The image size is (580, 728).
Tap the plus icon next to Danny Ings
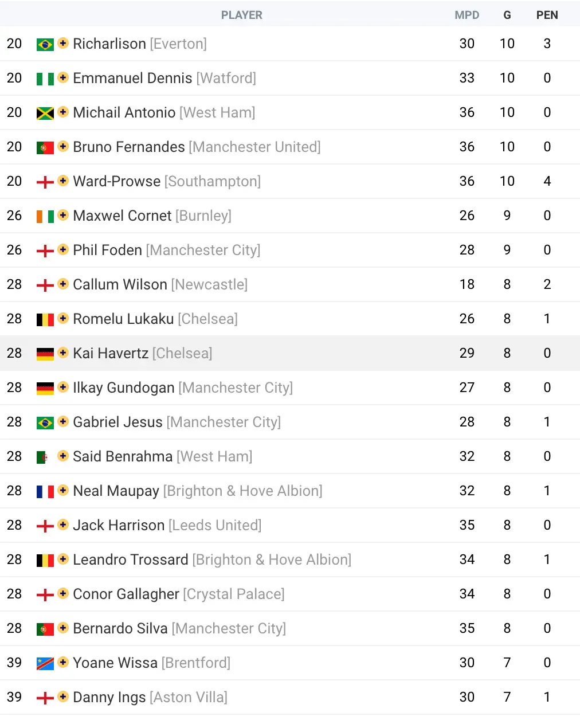tap(63, 696)
